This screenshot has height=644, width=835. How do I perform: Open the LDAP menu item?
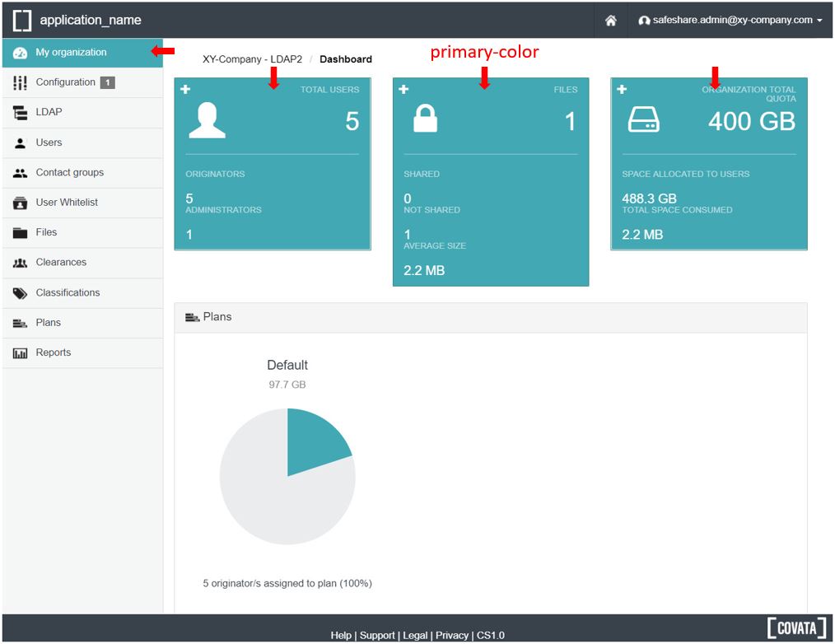pos(82,112)
